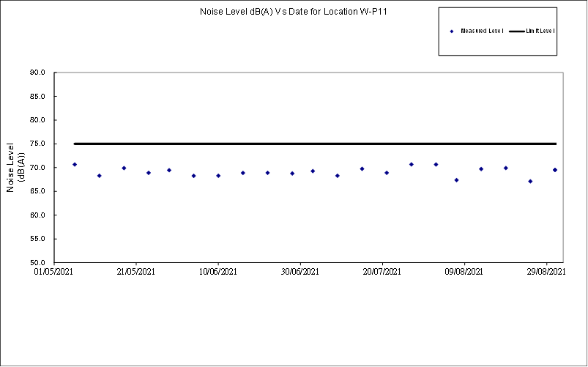588x367 pixels.
Task: Click the data point directly above 10/06/2021
Action: pyautogui.click(x=218, y=176)
